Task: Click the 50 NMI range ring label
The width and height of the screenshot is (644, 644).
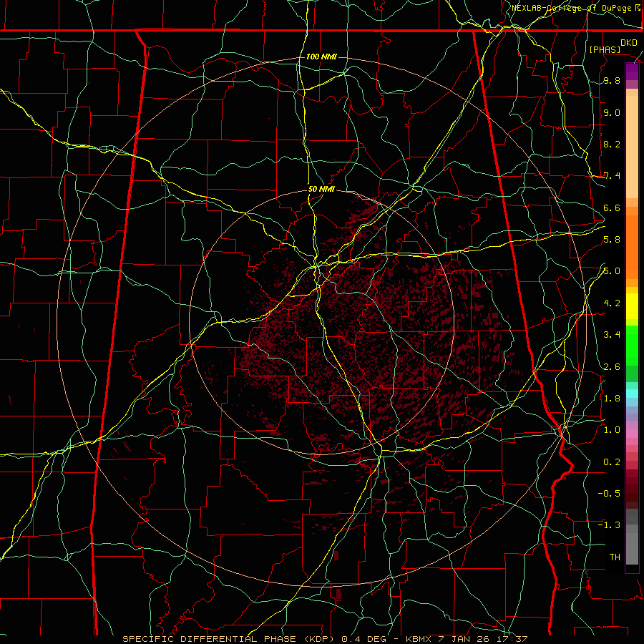Action: [x=321, y=190]
